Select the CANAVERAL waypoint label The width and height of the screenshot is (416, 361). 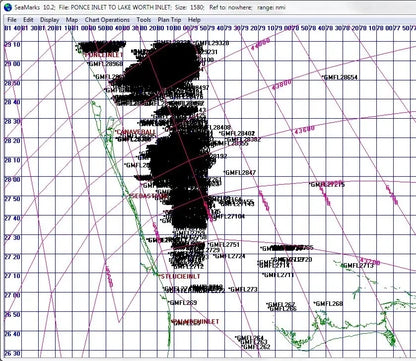[135, 132]
